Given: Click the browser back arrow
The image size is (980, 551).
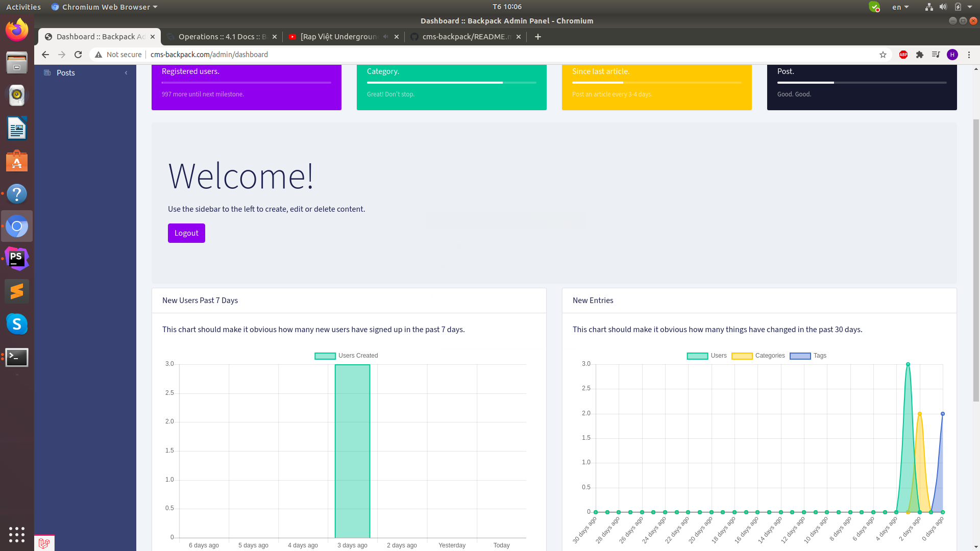Looking at the screenshot, I should [45, 55].
